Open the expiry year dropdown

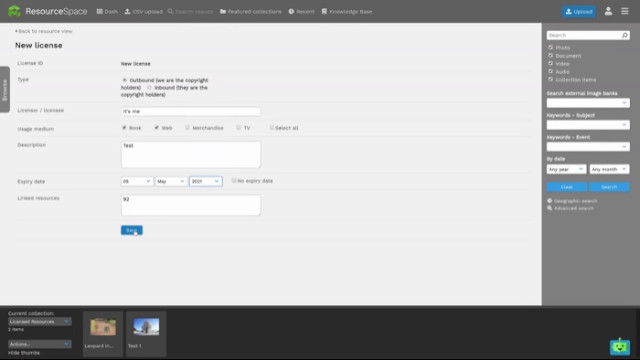click(206, 181)
